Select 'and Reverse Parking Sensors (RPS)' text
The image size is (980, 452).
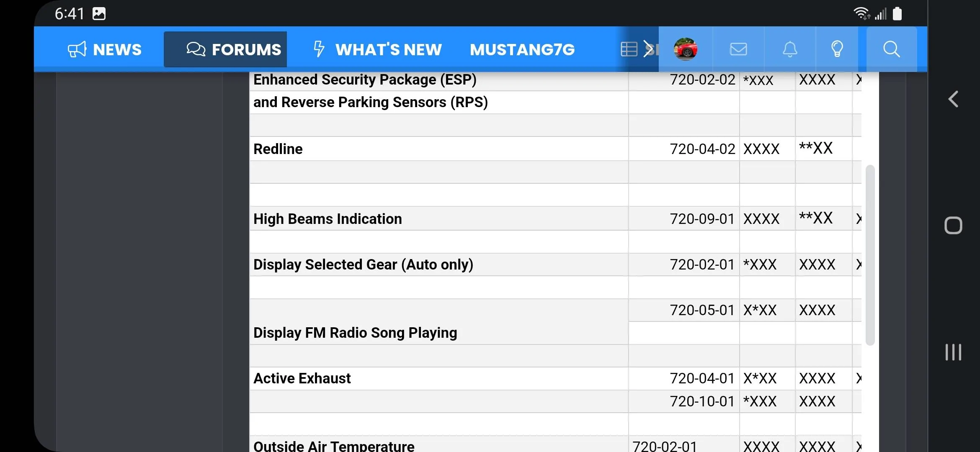point(371,102)
